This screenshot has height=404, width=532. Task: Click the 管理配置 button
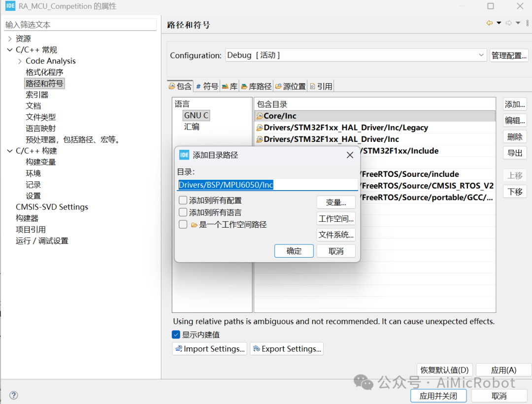(x=509, y=55)
